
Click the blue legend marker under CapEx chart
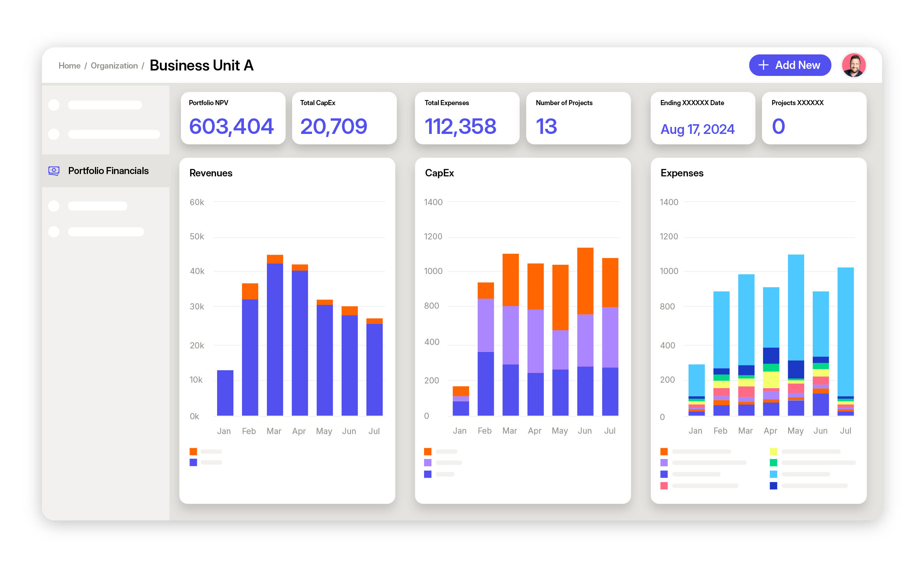click(428, 474)
